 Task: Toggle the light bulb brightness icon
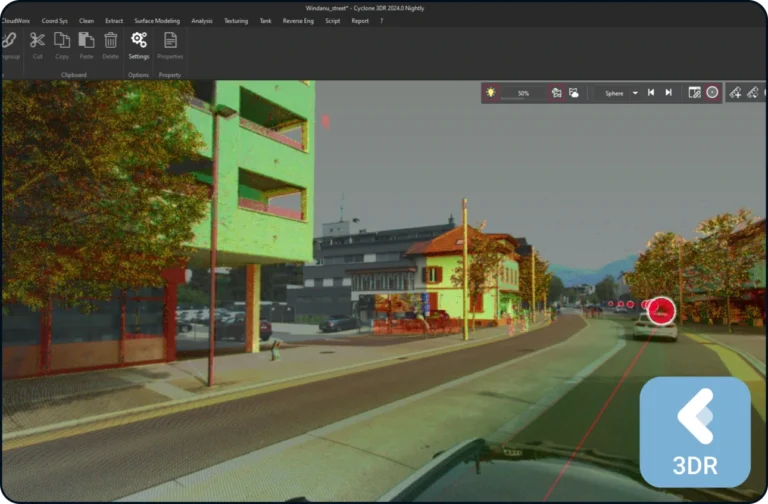490,93
